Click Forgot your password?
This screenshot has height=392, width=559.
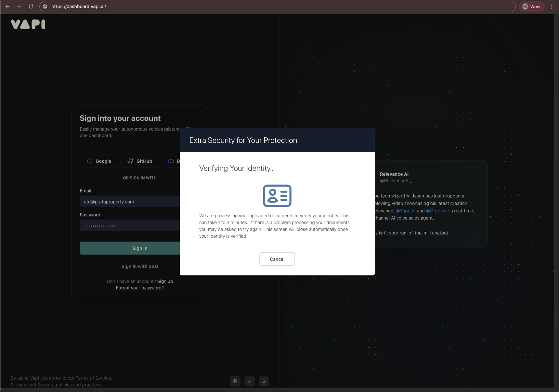(x=139, y=288)
